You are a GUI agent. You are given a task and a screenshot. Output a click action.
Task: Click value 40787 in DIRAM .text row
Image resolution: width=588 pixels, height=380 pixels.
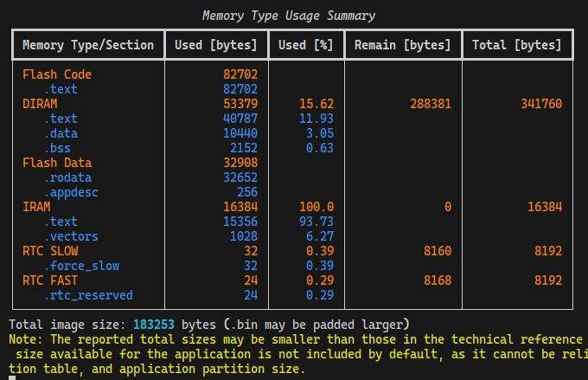tap(240, 119)
